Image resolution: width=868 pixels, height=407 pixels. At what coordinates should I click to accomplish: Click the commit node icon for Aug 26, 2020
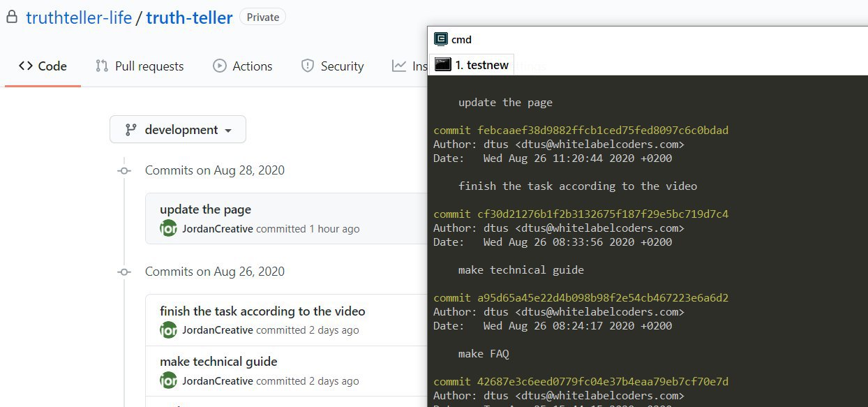(x=124, y=272)
